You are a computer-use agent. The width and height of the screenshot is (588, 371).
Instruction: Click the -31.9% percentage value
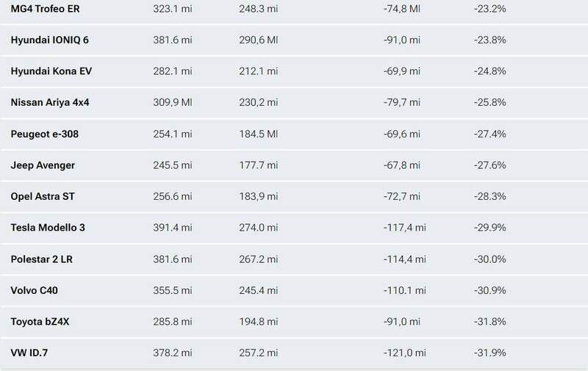(x=490, y=353)
